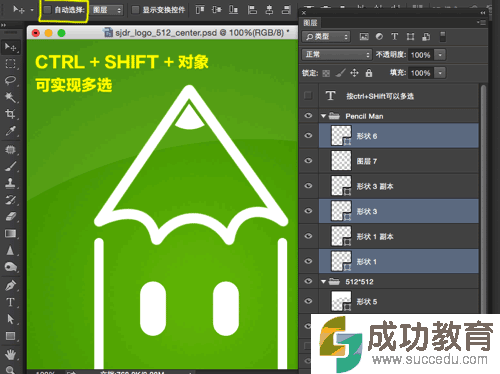The height and width of the screenshot is (374, 500).
Task: Open Move tool preset picker arrow
Action: point(32,10)
